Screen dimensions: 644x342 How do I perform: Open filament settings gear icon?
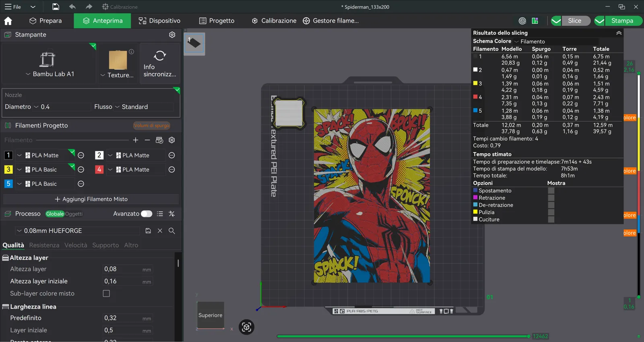pyautogui.click(x=172, y=140)
